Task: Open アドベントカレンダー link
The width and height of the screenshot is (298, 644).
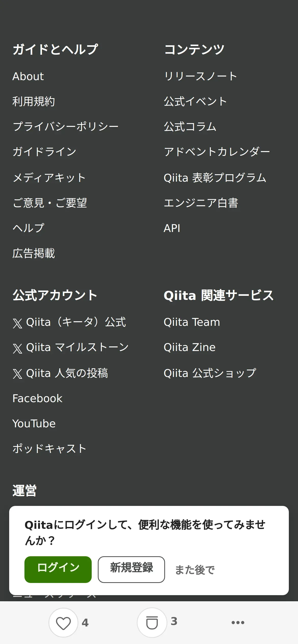Action: [x=217, y=152]
